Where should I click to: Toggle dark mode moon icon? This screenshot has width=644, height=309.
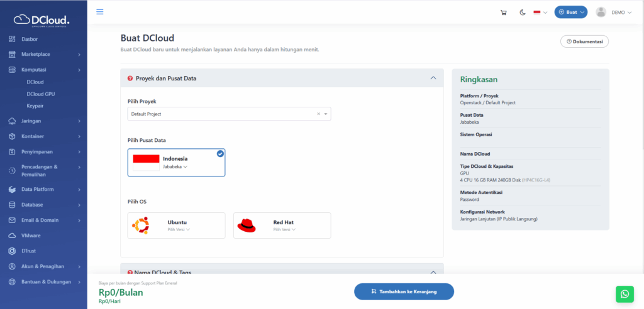pos(522,12)
